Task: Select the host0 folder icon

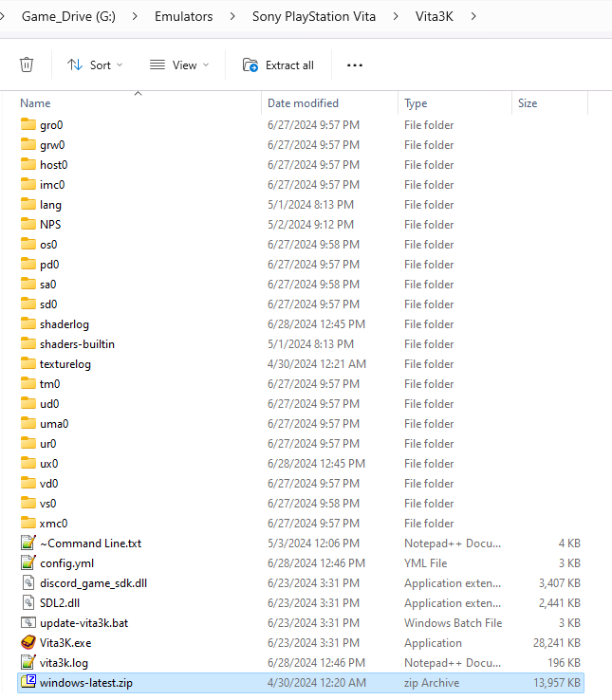Action: pyautogui.click(x=28, y=164)
